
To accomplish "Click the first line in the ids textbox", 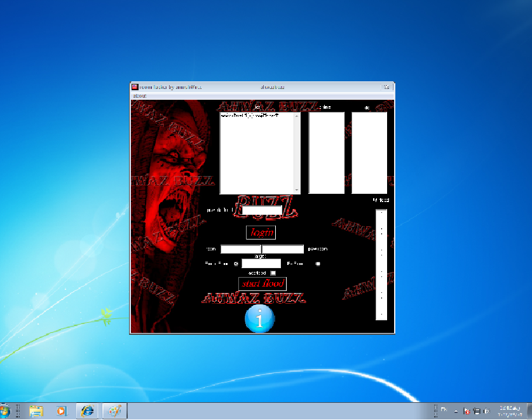I will coord(249,116).
